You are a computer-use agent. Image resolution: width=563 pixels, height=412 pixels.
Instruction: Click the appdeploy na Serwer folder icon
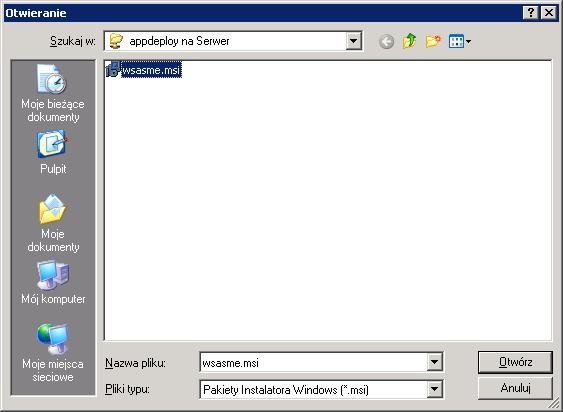point(116,41)
